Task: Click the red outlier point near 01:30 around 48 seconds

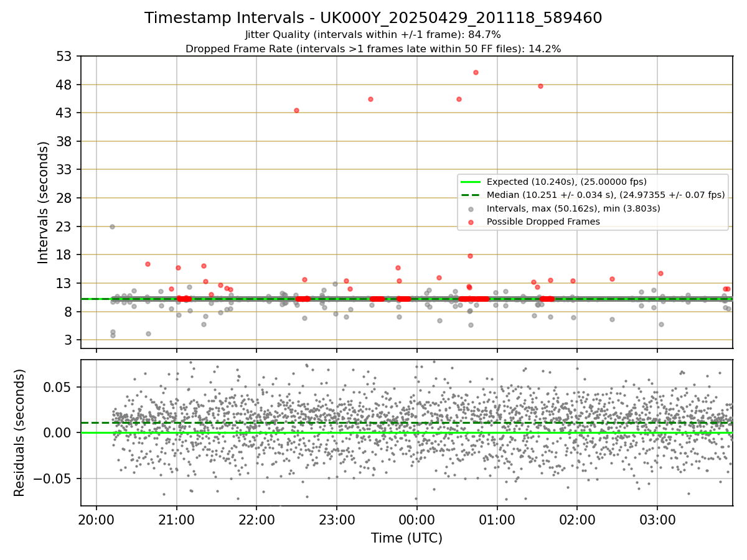Action: pos(540,86)
